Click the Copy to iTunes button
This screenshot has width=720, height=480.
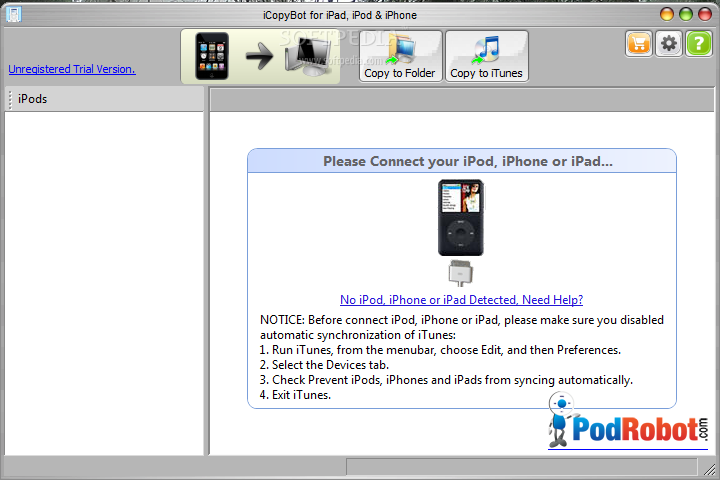(x=487, y=56)
